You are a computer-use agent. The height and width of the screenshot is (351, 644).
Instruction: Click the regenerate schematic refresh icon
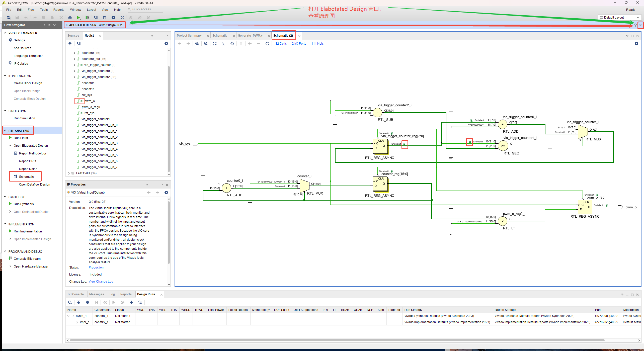(267, 44)
